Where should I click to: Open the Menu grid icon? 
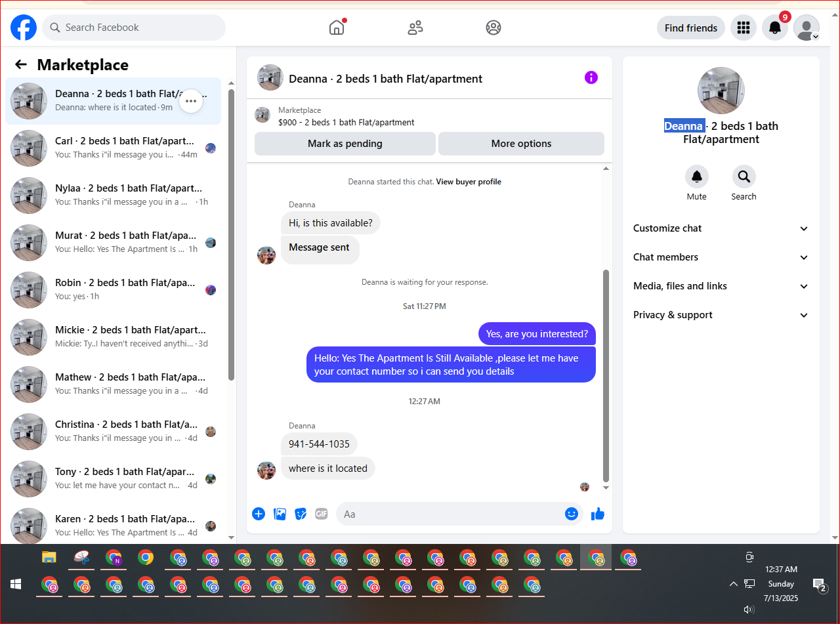tap(744, 28)
